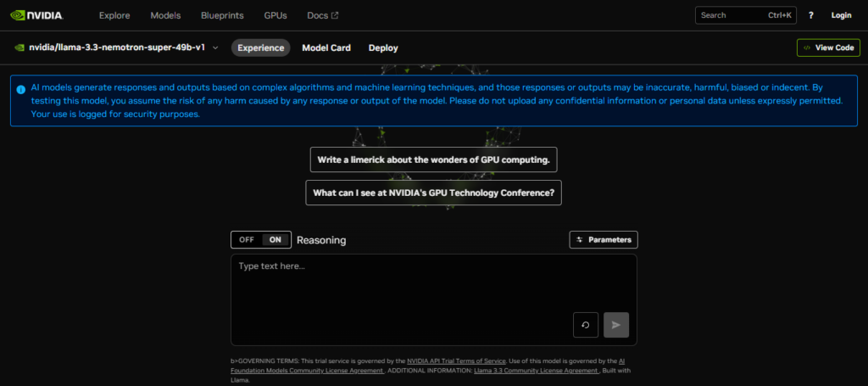Turn Reasoning OFF

click(x=247, y=240)
